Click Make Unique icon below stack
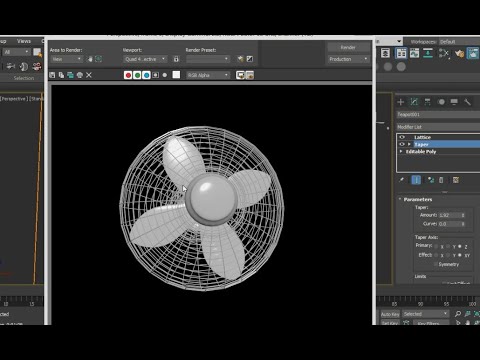 [x=431, y=180]
